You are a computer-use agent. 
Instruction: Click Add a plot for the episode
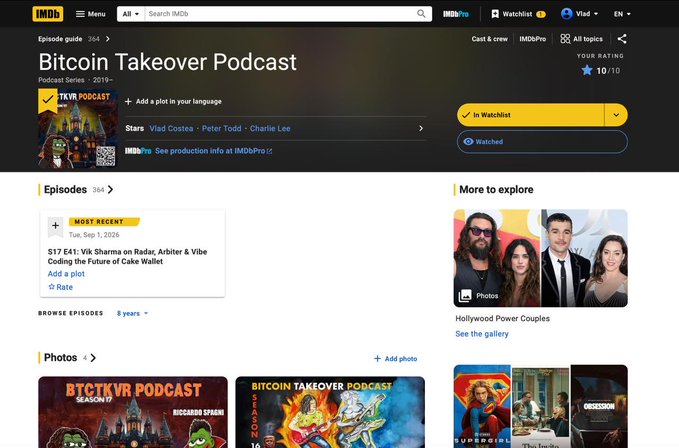(x=66, y=274)
